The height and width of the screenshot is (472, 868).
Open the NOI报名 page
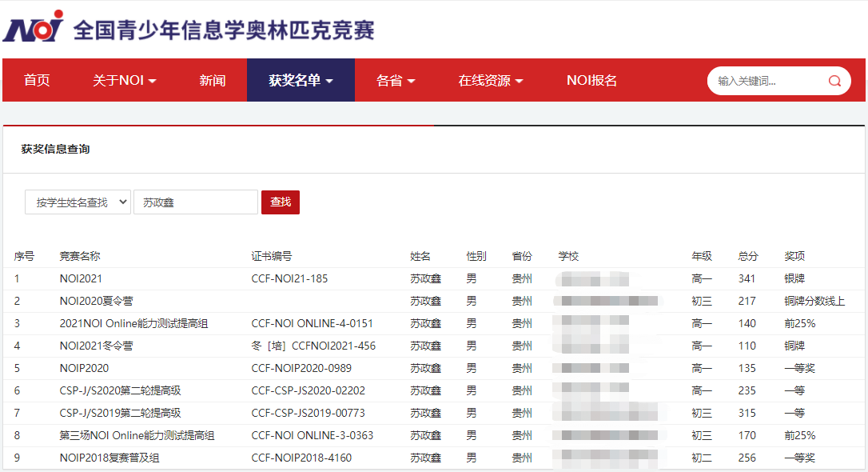[591, 80]
